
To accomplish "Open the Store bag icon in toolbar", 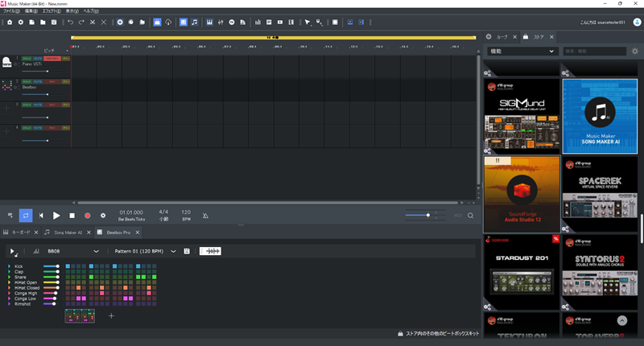I will (x=157, y=23).
